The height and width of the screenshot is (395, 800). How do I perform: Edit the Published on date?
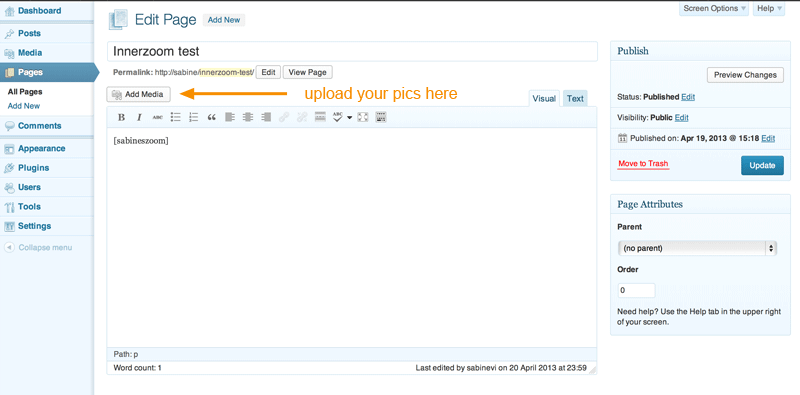pos(768,138)
